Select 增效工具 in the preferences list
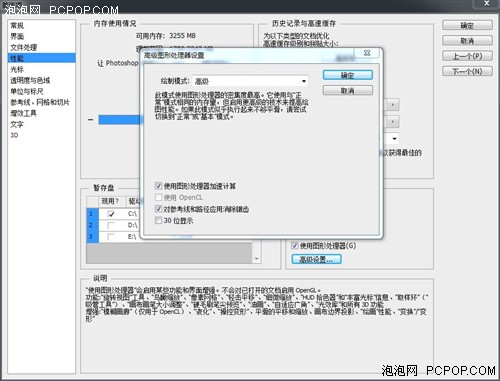The width and height of the screenshot is (500, 381). (42, 113)
